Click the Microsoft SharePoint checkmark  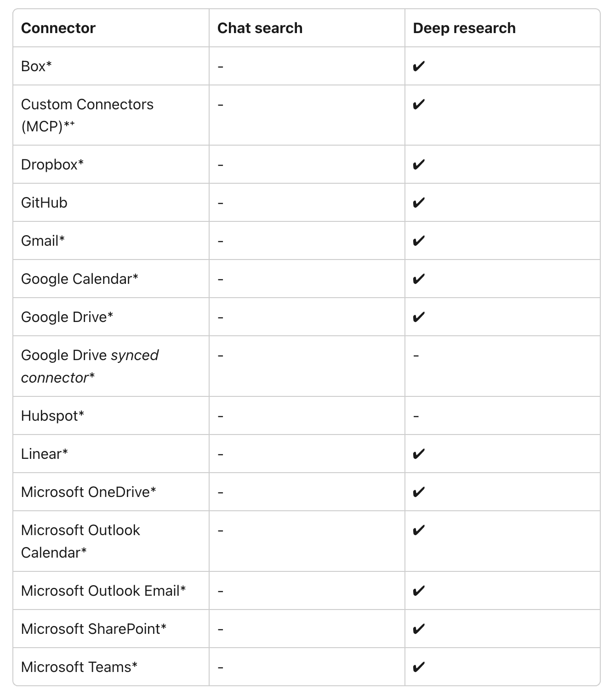(x=418, y=629)
